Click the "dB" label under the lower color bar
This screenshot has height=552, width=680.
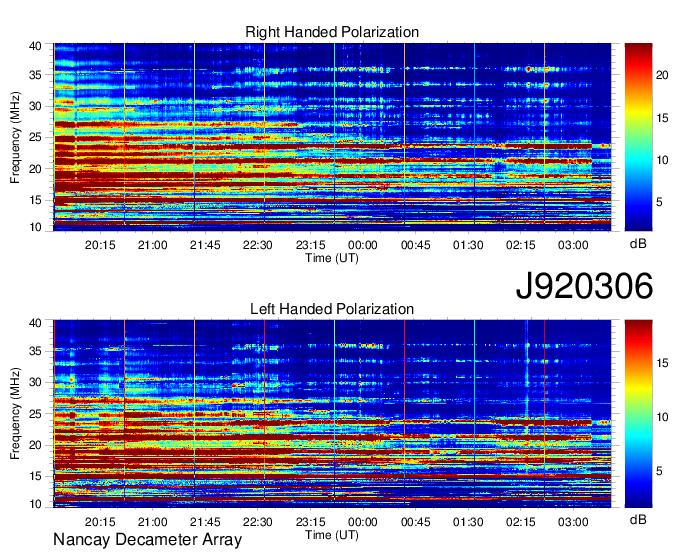638,519
